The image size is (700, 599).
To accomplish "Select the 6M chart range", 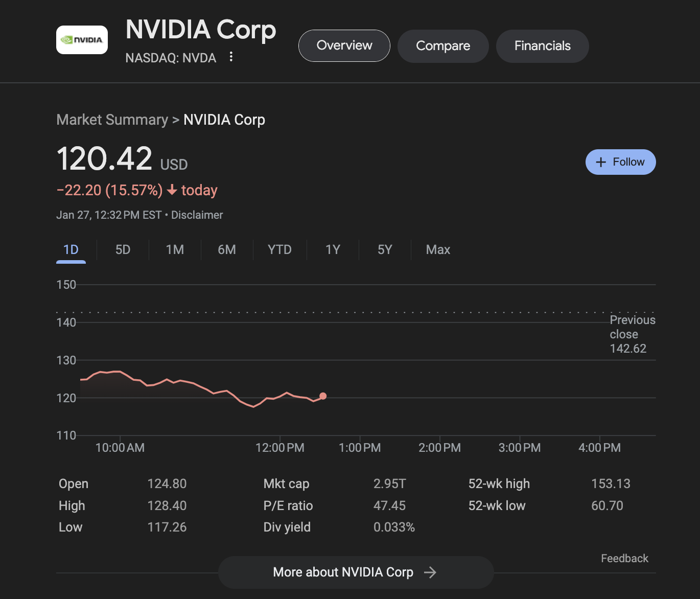I will (x=227, y=249).
